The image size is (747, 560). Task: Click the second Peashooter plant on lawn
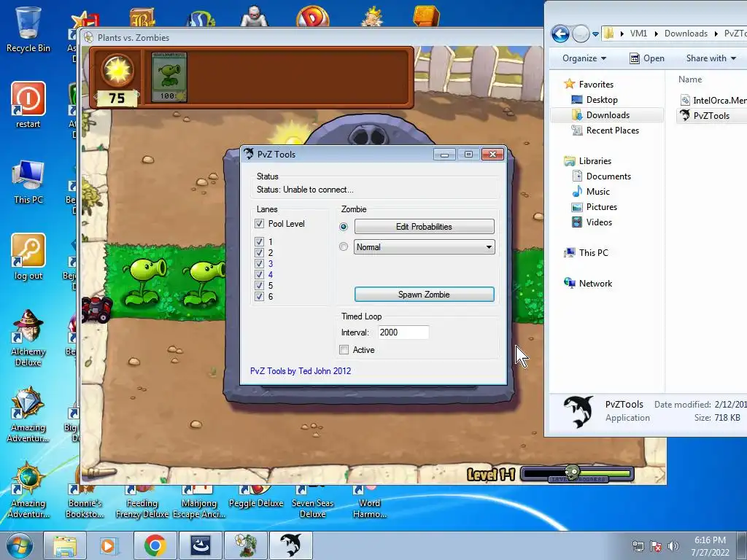204,282
